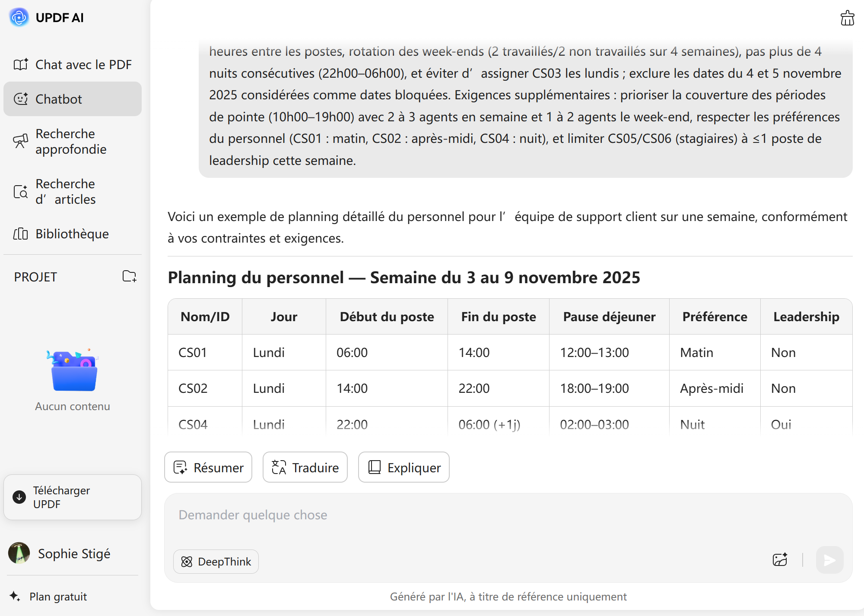Open the Bibliothèque section
The width and height of the screenshot is (864, 616).
click(x=73, y=234)
